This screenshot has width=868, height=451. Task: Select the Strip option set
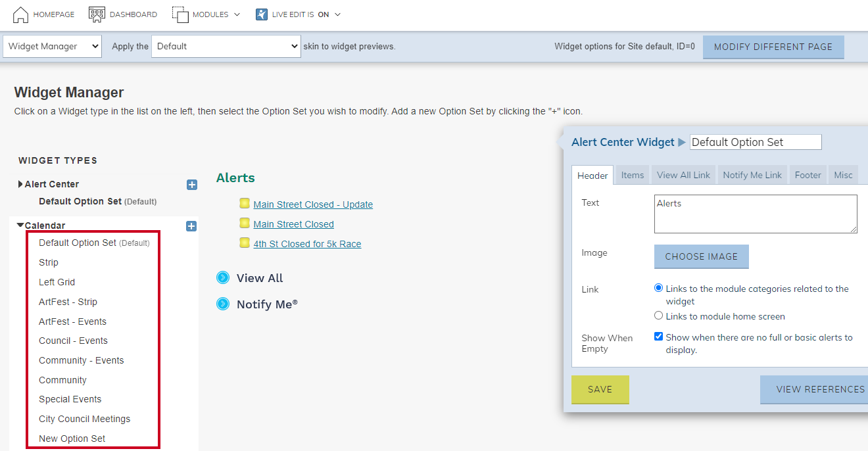click(49, 262)
